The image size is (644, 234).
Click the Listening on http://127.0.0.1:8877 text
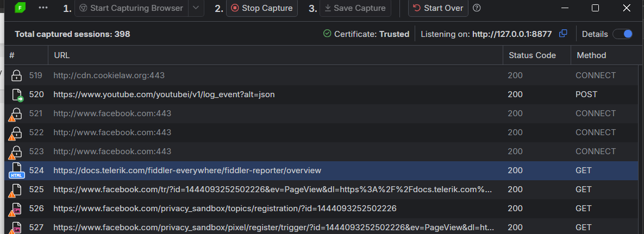[486, 34]
